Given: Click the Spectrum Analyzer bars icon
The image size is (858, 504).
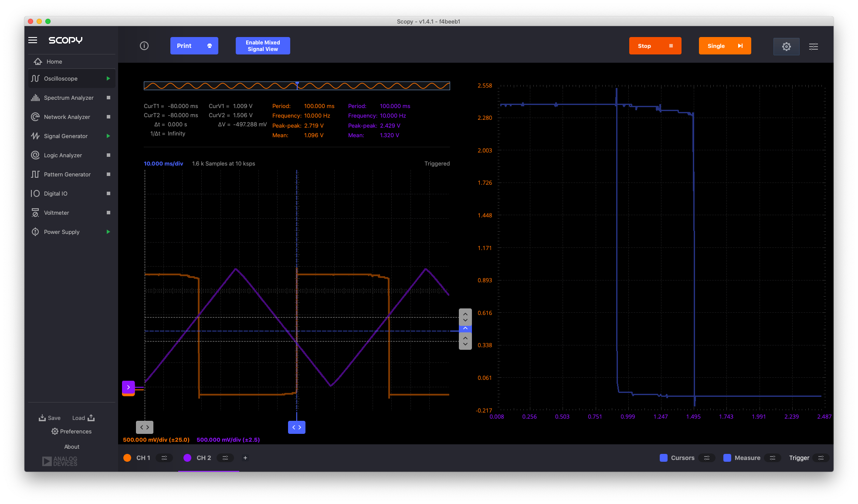Looking at the screenshot, I should point(35,98).
